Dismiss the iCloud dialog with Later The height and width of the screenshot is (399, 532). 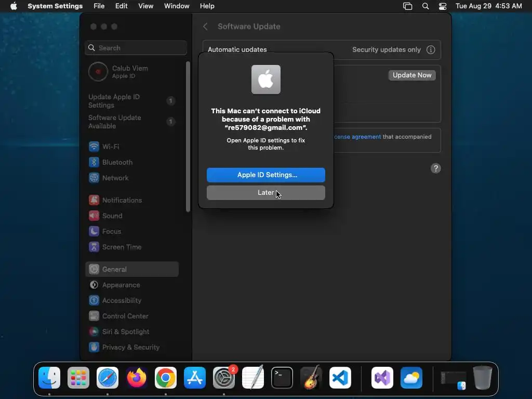(x=265, y=193)
